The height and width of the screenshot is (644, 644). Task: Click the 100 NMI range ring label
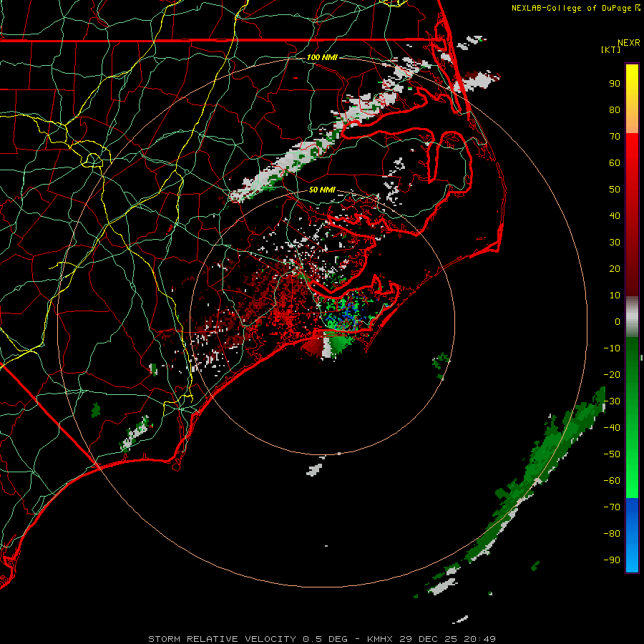[x=322, y=57]
